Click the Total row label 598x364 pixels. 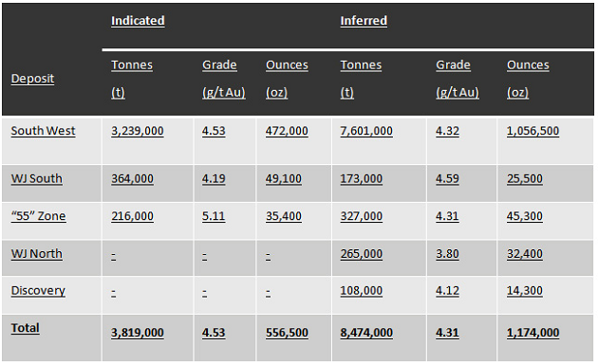tap(26, 328)
